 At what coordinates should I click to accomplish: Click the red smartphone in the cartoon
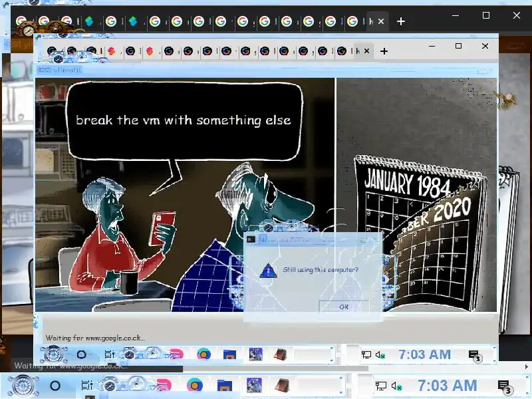(162, 228)
